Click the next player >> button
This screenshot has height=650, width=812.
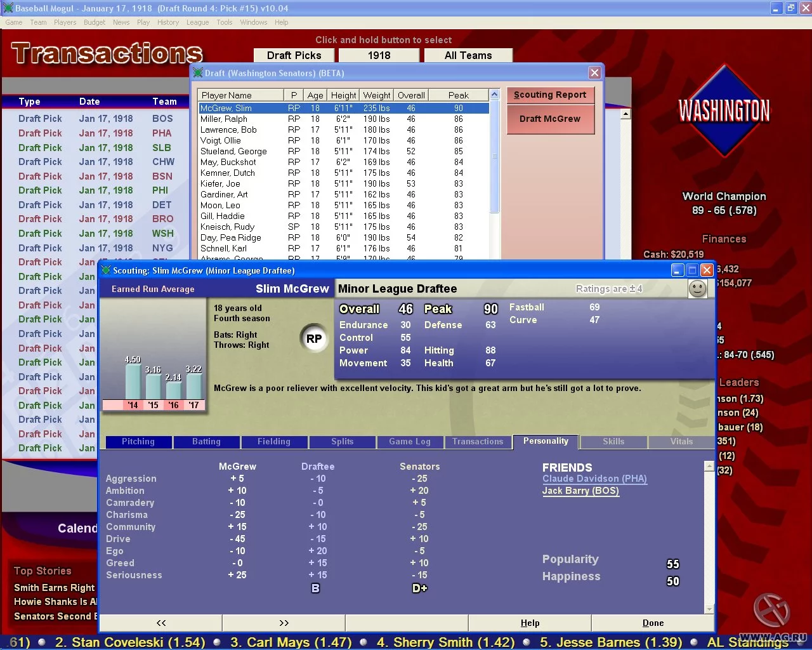click(x=284, y=623)
